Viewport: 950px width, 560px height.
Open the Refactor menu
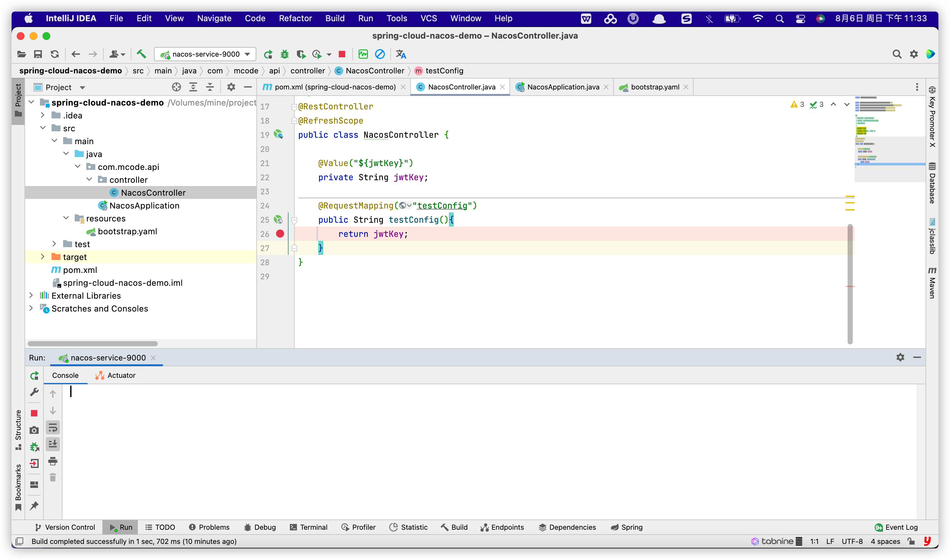click(x=295, y=18)
